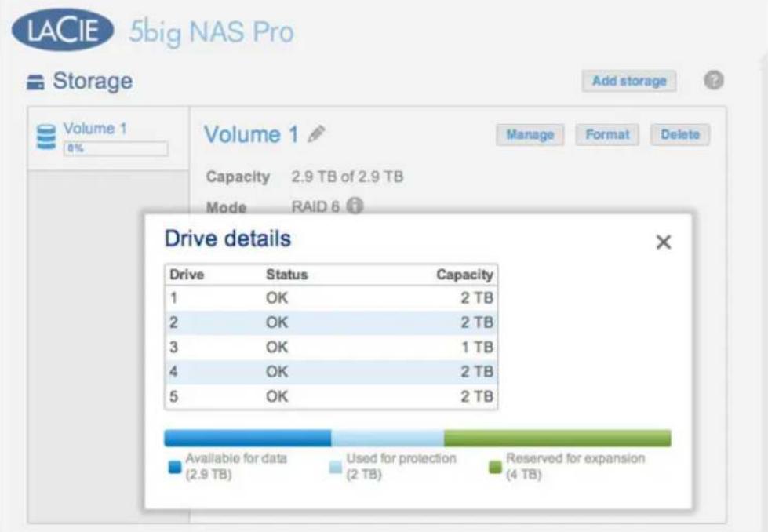Click the Reserved for expansion (4 TB) label
The image size is (768, 532).
[576, 466]
